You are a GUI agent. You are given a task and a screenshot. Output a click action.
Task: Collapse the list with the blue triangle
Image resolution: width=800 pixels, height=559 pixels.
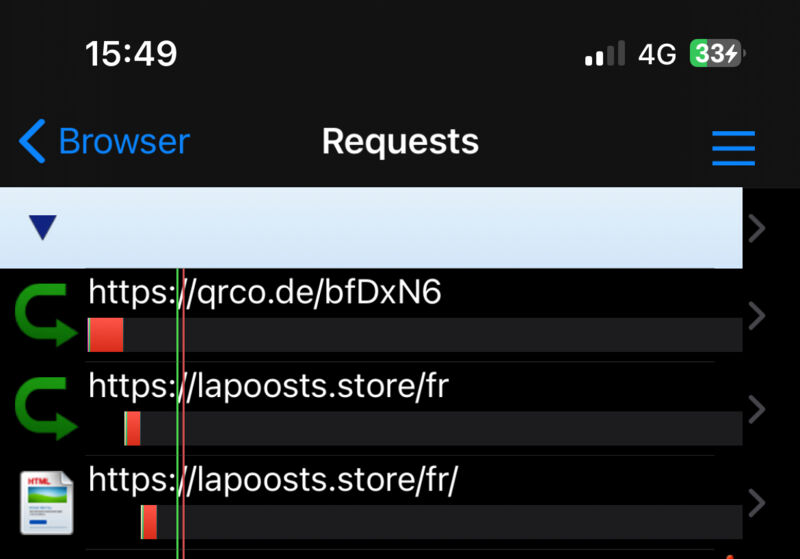click(x=43, y=227)
